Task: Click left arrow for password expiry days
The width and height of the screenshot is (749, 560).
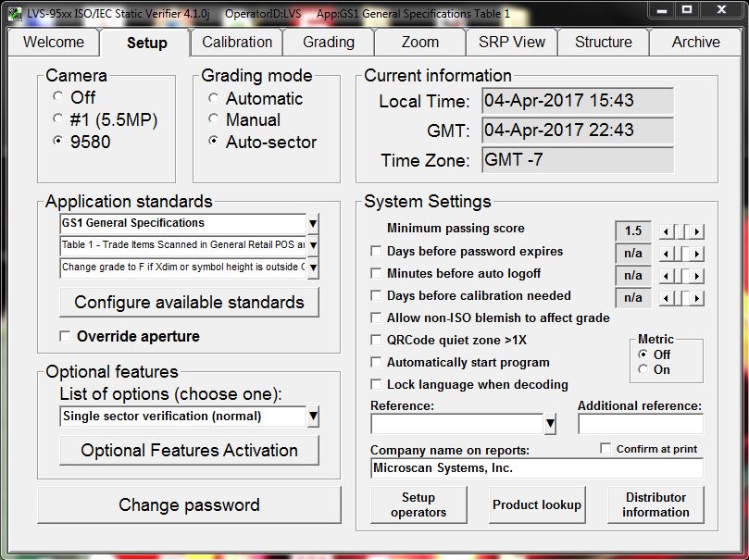Action: [666, 254]
